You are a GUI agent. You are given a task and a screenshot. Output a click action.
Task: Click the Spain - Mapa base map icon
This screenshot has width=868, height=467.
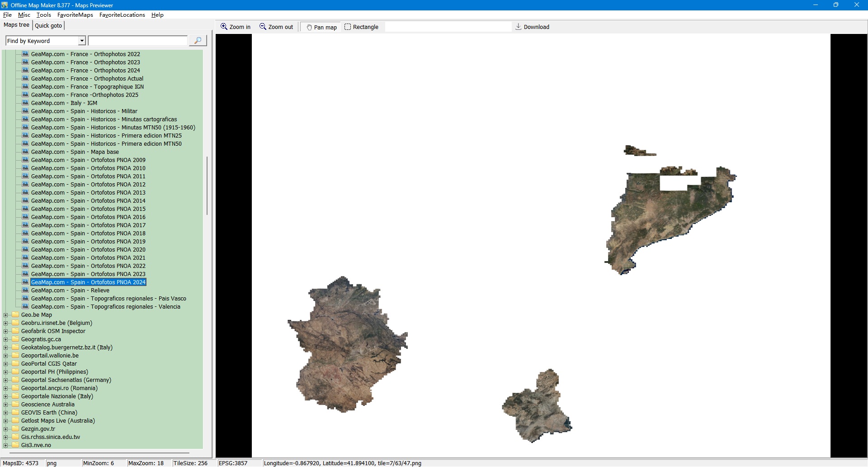[x=25, y=152]
